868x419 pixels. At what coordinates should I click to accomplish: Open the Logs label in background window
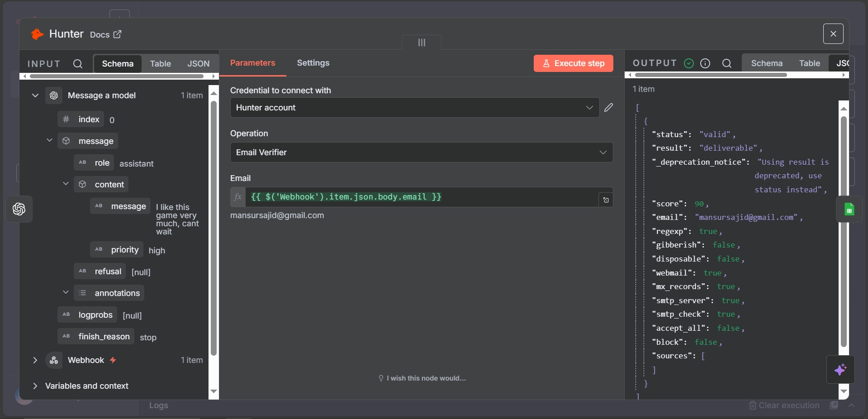pos(159,405)
